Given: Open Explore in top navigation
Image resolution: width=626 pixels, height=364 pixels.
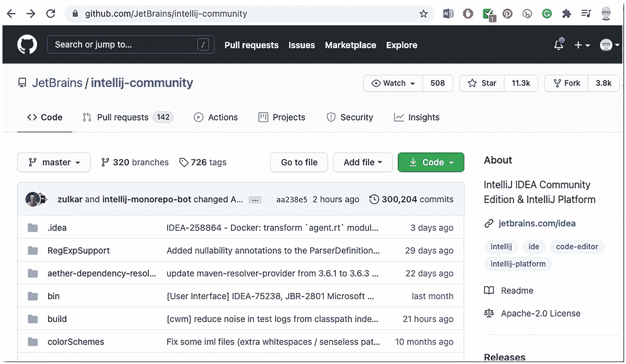Looking at the screenshot, I should (x=402, y=45).
